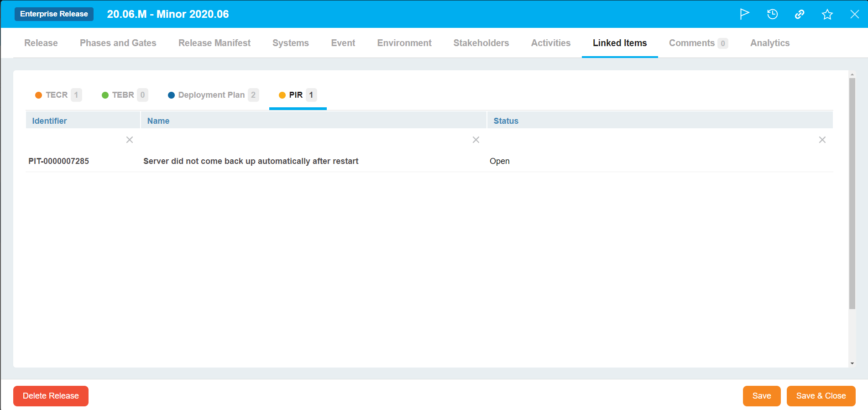Click the Save button

coord(761,396)
